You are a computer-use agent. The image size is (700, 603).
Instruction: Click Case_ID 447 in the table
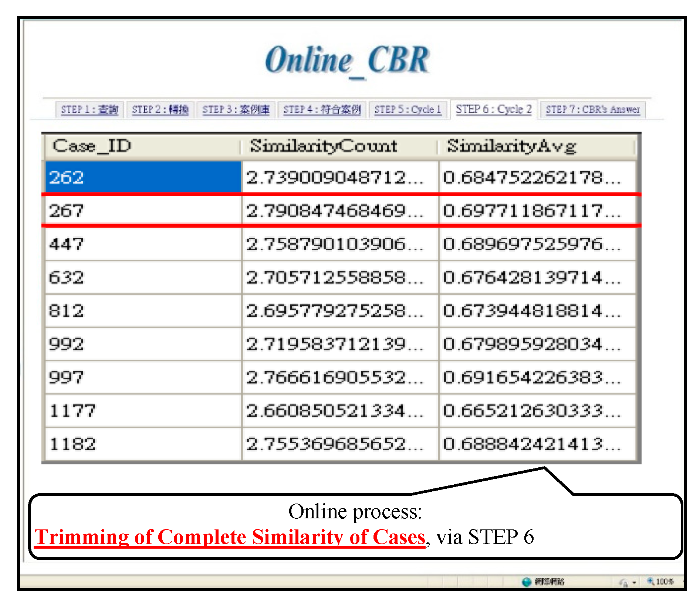67,244
